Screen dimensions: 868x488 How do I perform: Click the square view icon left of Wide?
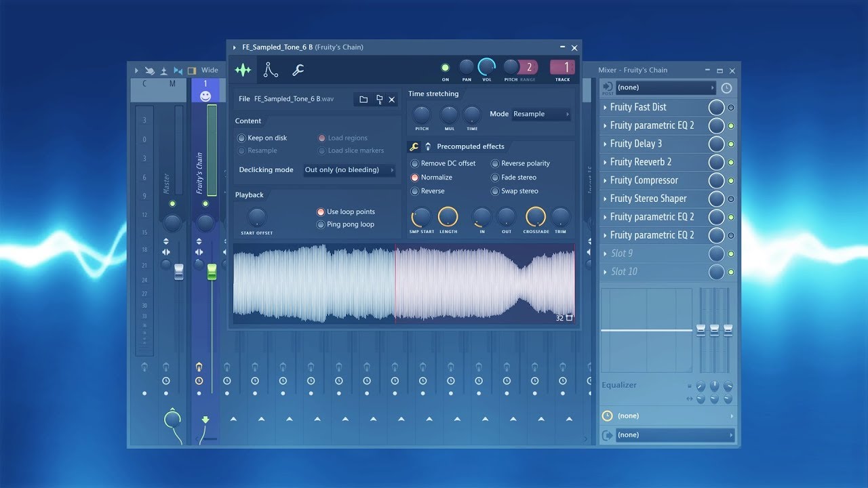(192, 70)
